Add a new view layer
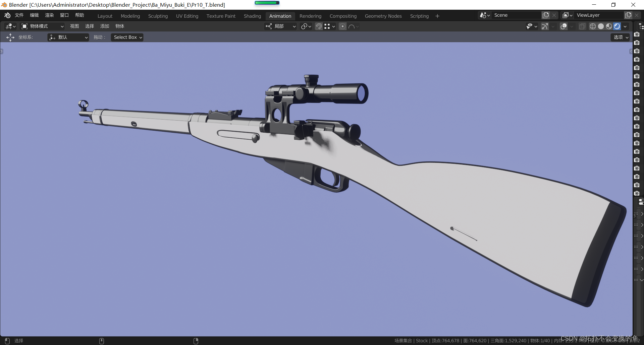Screen dimensions: 644x345 [628, 15]
